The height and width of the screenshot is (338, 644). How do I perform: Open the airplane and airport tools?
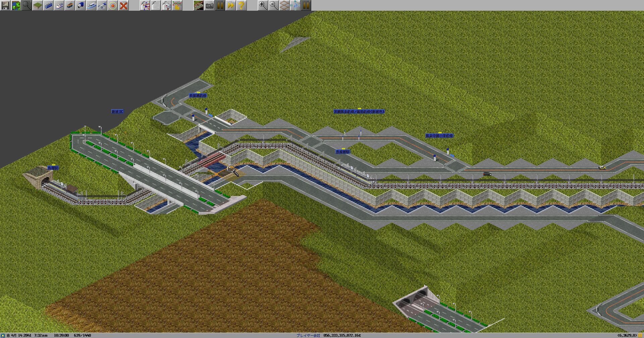pyautogui.click(x=102, y=5)
